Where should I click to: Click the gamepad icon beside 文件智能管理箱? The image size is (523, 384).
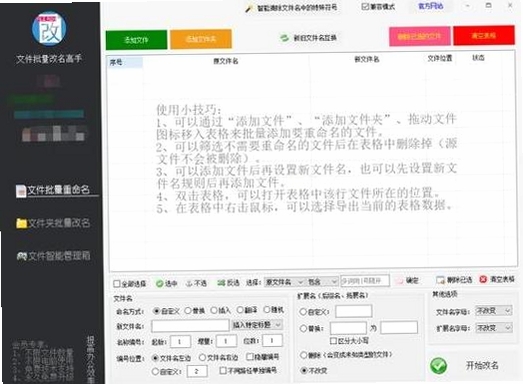click(x=22, y=256)
